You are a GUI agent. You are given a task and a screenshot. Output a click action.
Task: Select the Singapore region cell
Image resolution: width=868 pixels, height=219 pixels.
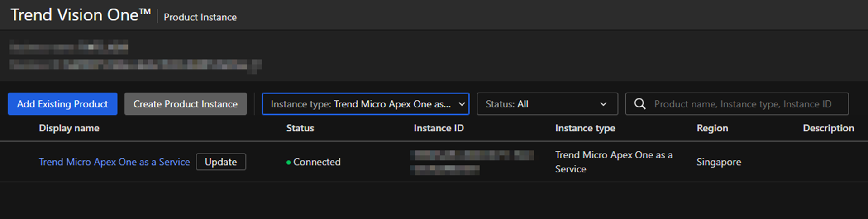point(719,162)
